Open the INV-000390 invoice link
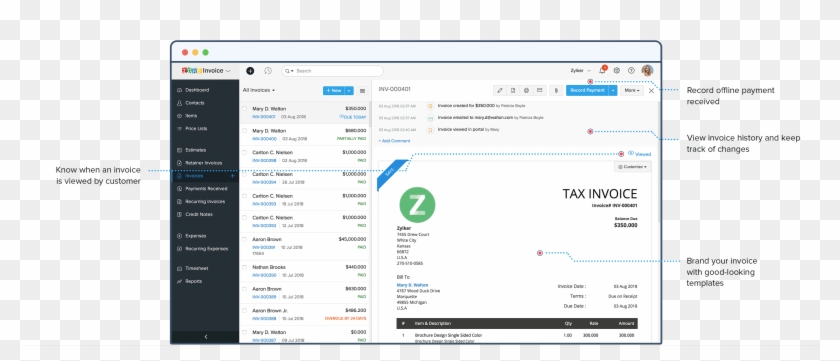 coord(264,275)
